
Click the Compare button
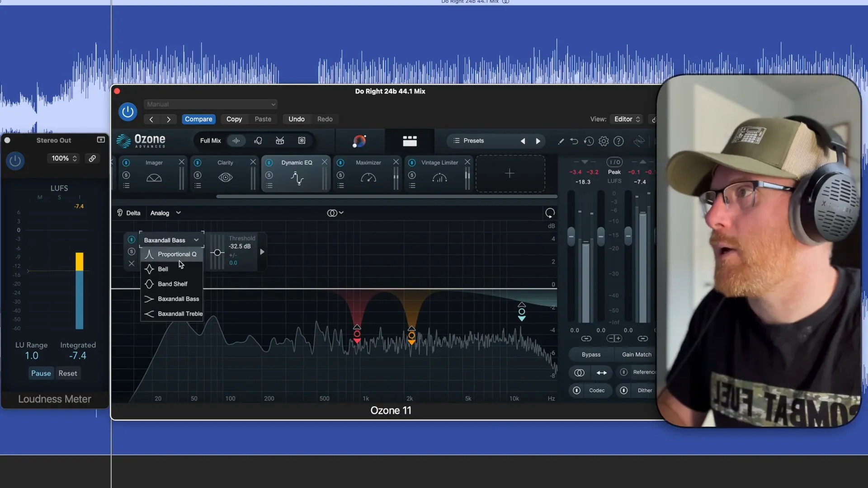click(x=198, y=119)
